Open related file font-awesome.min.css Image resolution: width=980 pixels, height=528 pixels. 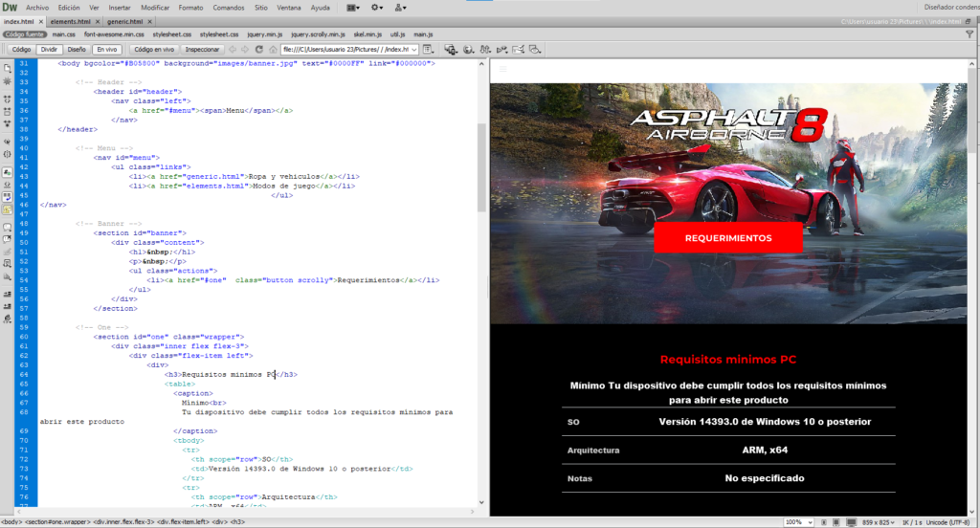(x=114, y=35)
